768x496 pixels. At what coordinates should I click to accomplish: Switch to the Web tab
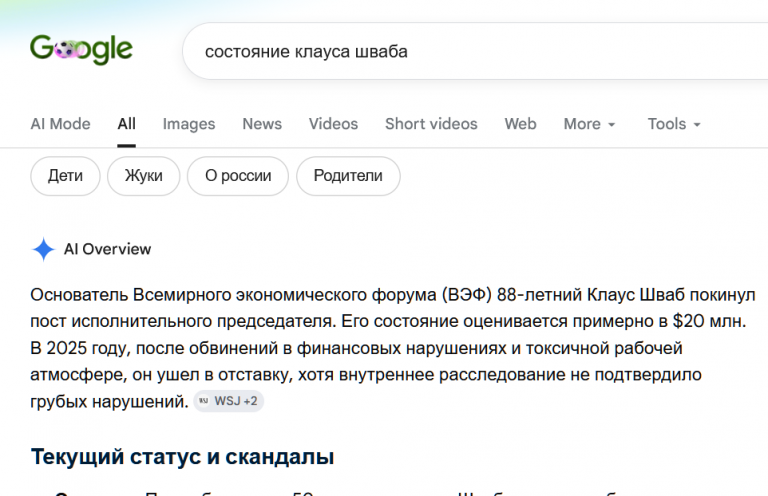[x=521, y=124]
